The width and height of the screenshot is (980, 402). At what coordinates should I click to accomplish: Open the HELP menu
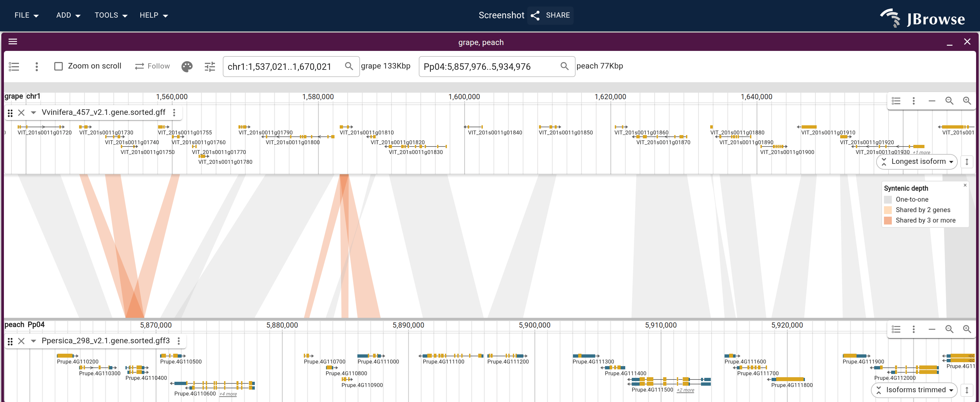point(154,15)
